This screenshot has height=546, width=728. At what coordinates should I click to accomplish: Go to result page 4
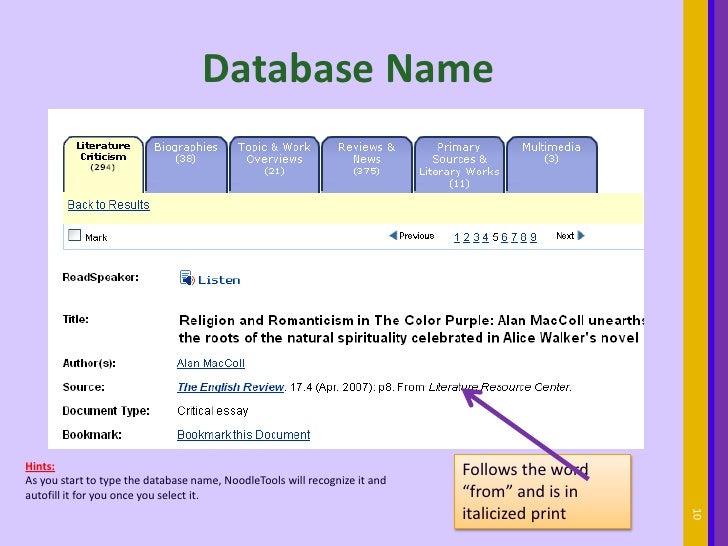click(x=485, y=237)
